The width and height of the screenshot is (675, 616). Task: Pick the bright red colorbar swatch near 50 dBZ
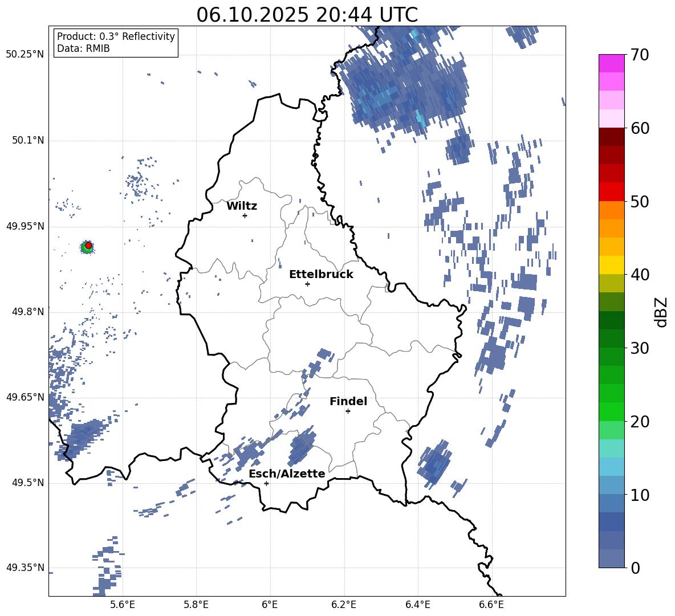[x=611, y=192]
